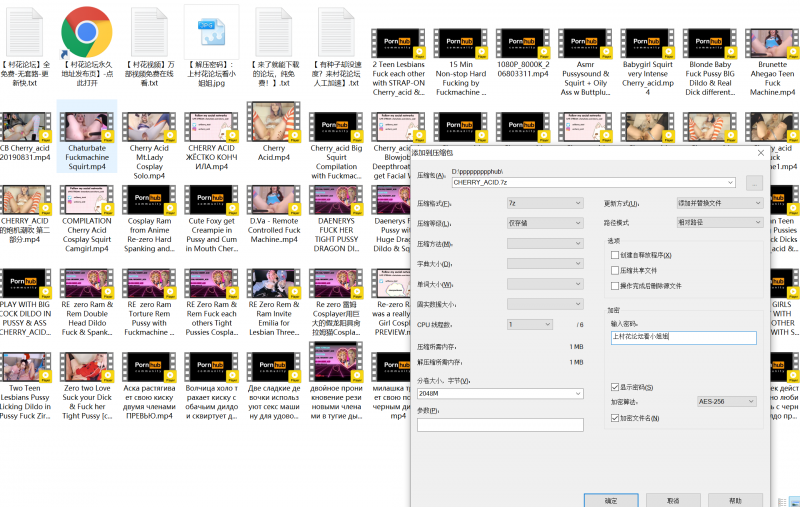Uncheck the show password checkbox
Image resolution: width=800 pixels, height=507 pixels.
(x=614, y=387)
